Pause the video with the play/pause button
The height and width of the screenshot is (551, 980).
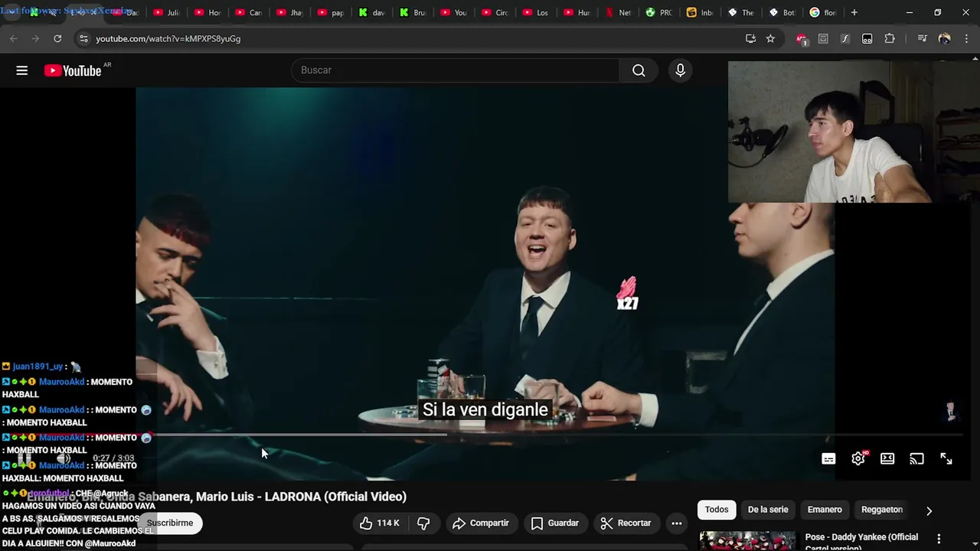(x=25, y=458)
